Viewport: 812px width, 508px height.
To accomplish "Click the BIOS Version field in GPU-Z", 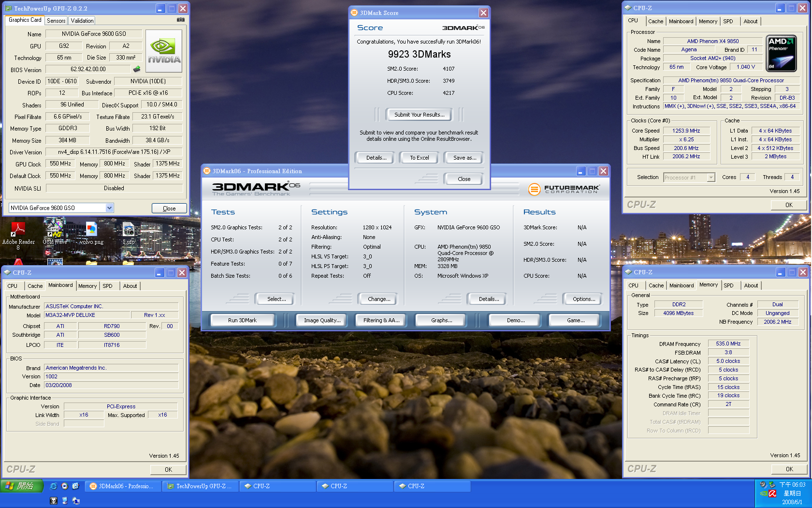I will (88, 69).
